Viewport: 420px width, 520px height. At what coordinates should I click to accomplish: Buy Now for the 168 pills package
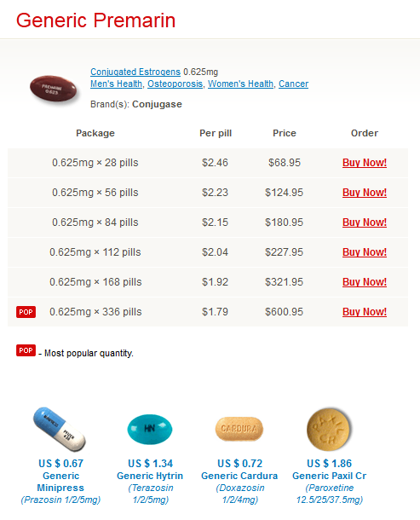tap(365, 282)
